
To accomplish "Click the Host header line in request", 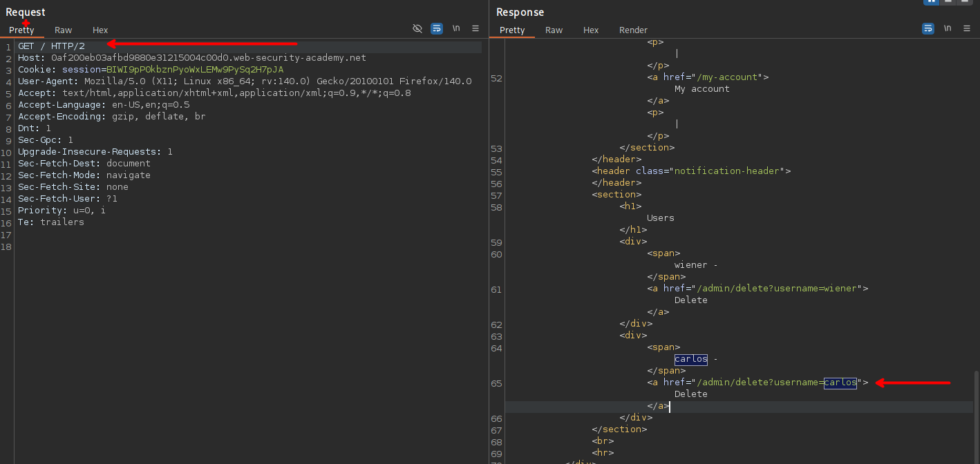I will 191,58.
